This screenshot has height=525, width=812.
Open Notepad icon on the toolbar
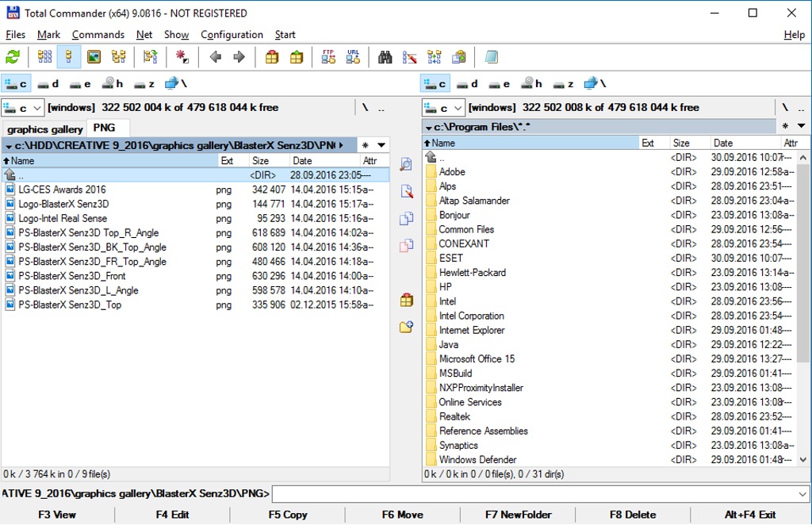coord(492,57)
